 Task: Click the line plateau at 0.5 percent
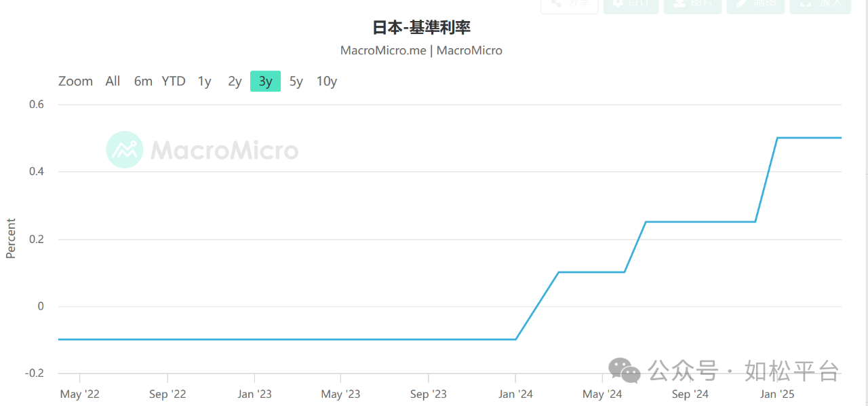click(x=809, y=138)
